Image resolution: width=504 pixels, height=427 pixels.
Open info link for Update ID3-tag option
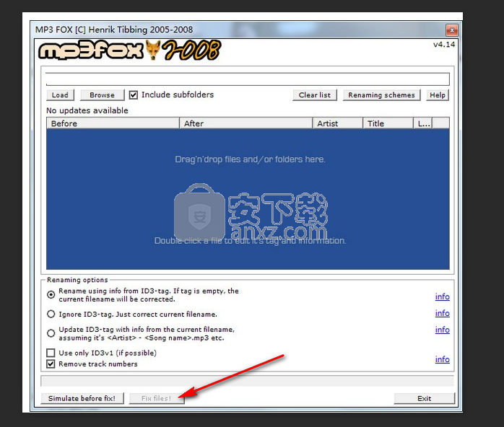[443, 330]
